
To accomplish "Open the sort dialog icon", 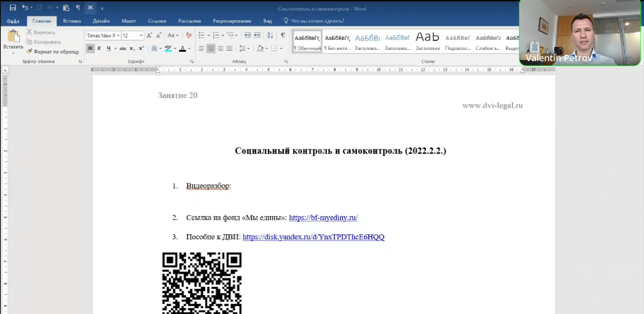I will pos(270,35).
